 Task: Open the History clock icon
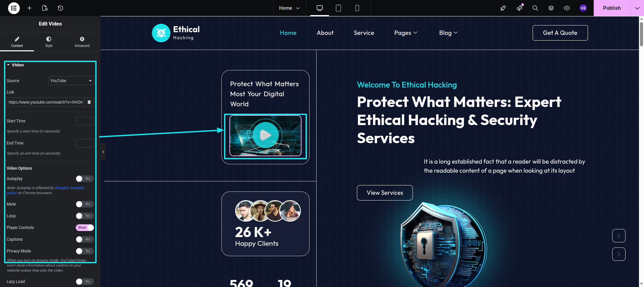coord(60,8)
